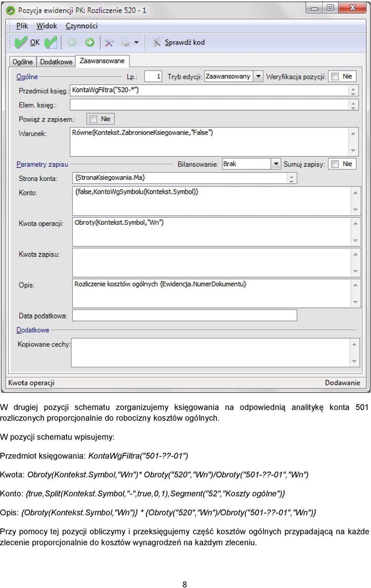Click 'Dodawanie' status bar text

click(342, 383)
